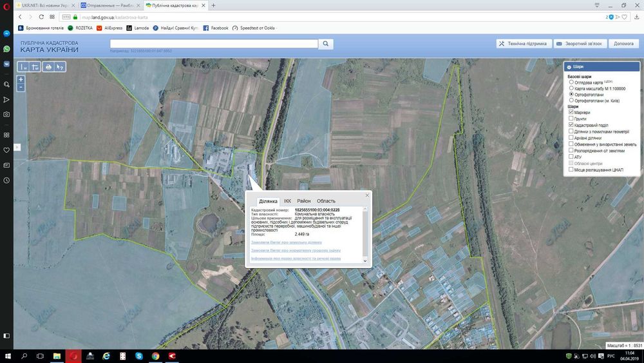Open Opera sidebar bookmarks heart
This screenshot has height=363, width=644.
[6, 150]
